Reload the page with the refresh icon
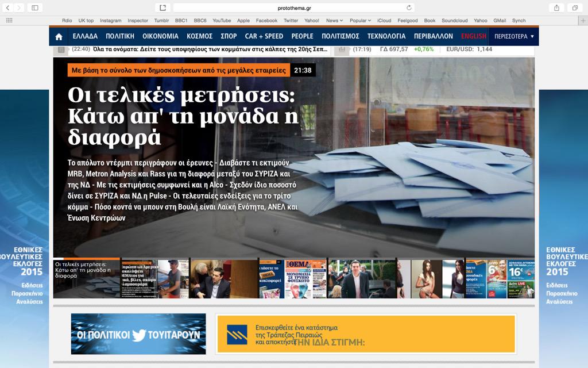This screenshot has height=368, width=588. click(x=409, y=7)
